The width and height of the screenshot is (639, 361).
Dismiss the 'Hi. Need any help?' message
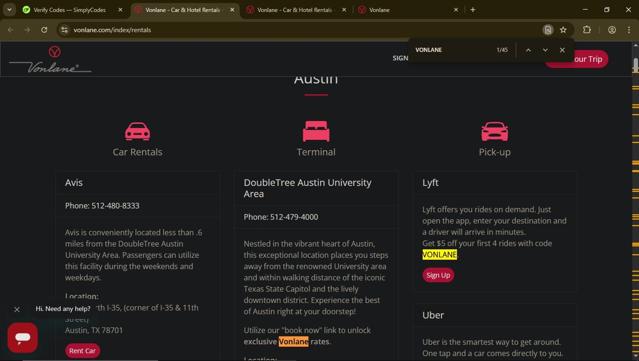point(17,310)
